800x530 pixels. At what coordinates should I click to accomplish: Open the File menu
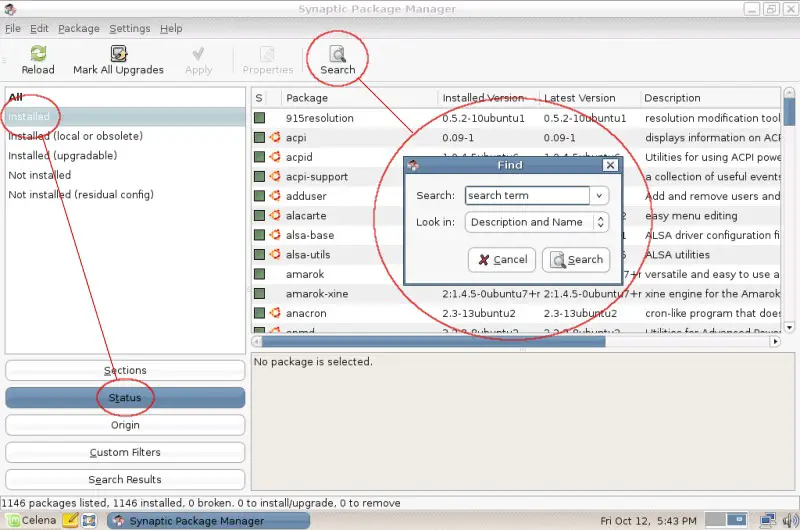pos(13,29)
